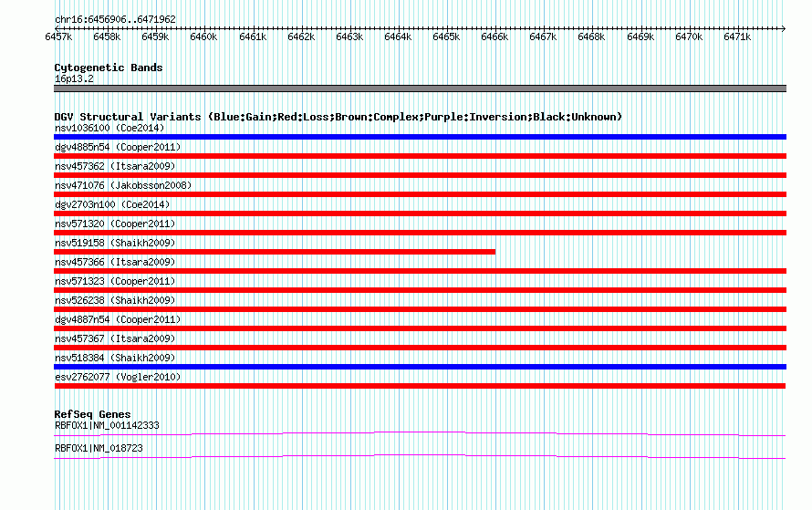Click the 6468k ruler tick label

(591, 36)
